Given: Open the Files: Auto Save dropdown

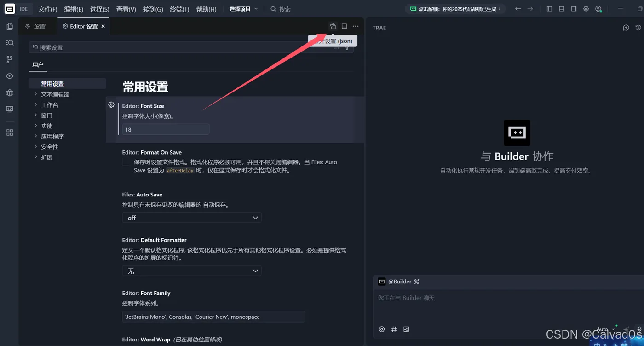Looking at the screenshot, I should (192, 218).
